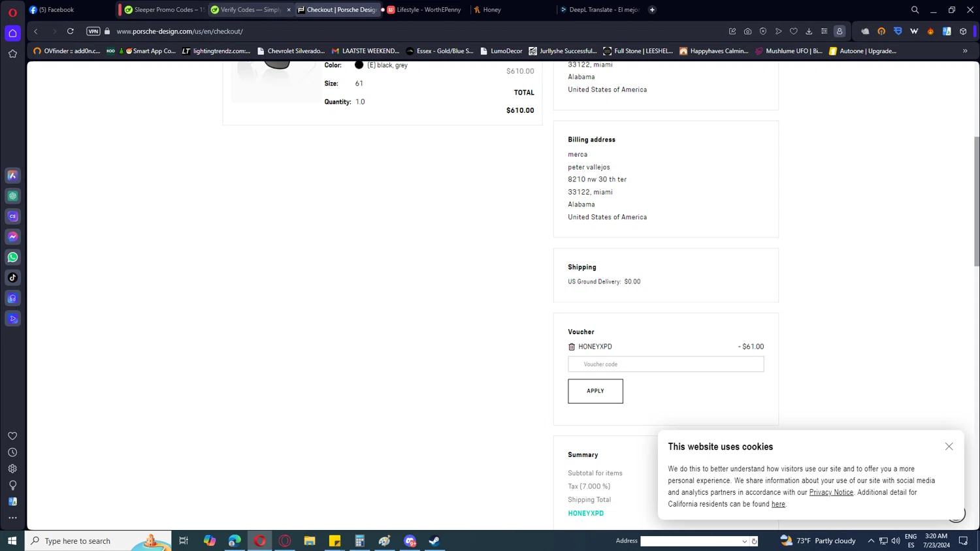The height and width of the screenshot is (551, 980).
Task: Select the black, grey color swatch
Action: point(359,65)
